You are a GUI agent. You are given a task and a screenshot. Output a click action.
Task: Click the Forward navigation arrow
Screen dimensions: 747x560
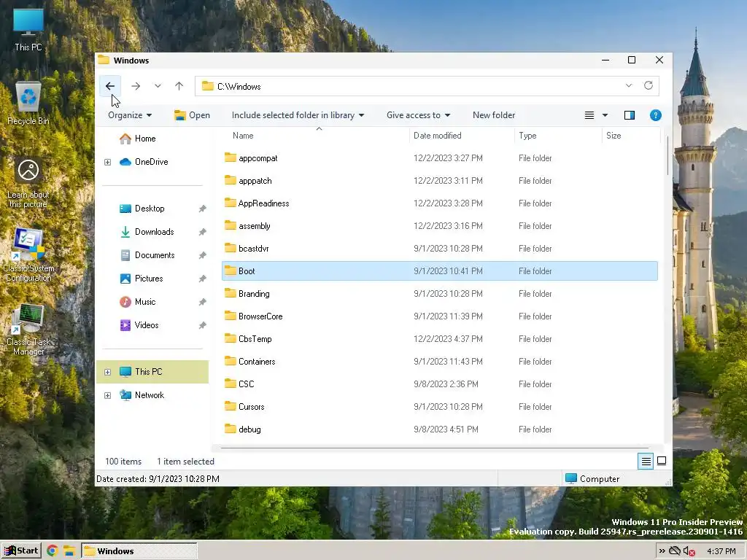[x=136, y=86]
